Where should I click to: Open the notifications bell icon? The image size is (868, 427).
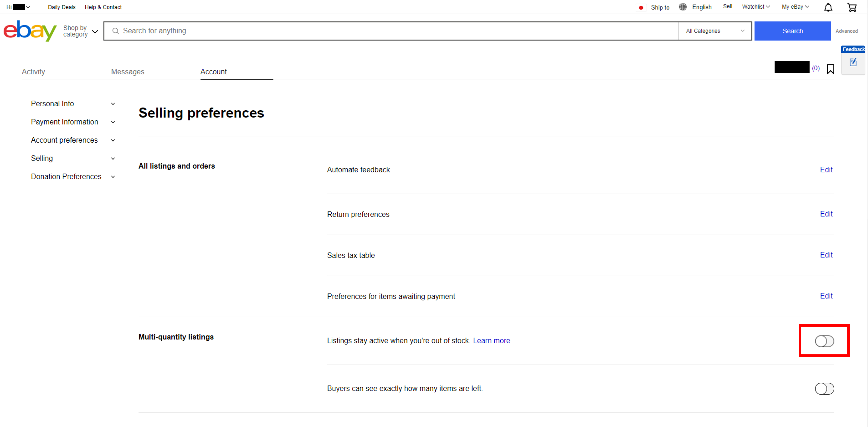tap(828, 7)
